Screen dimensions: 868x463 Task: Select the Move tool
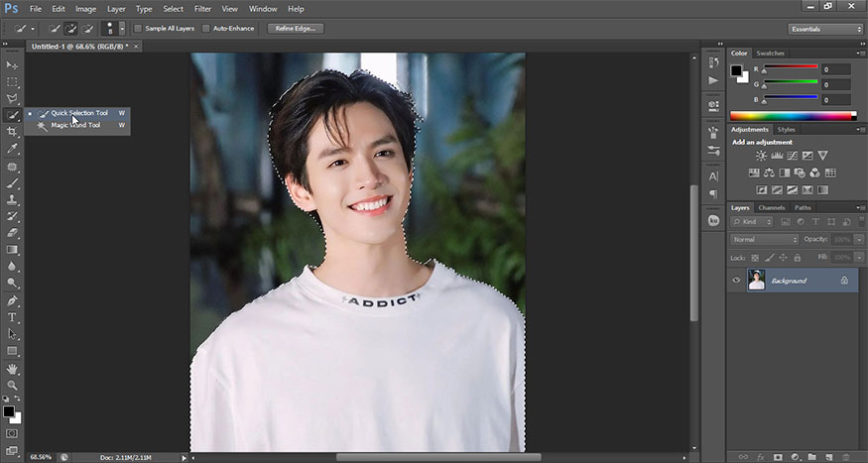click(13, 65)
